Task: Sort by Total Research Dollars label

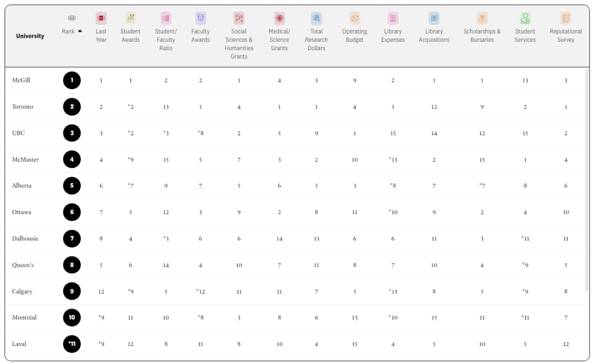Action: 316,40
